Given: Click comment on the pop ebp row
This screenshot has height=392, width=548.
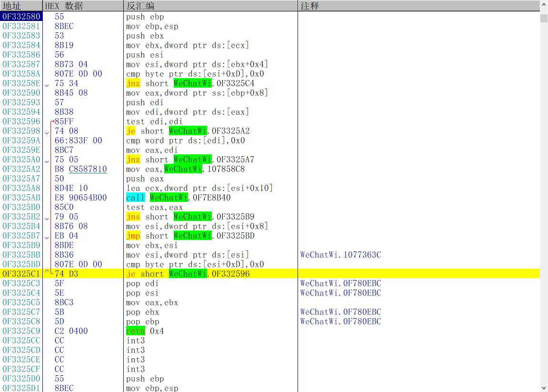Looking at the screenshot, I should coord(341,322).
